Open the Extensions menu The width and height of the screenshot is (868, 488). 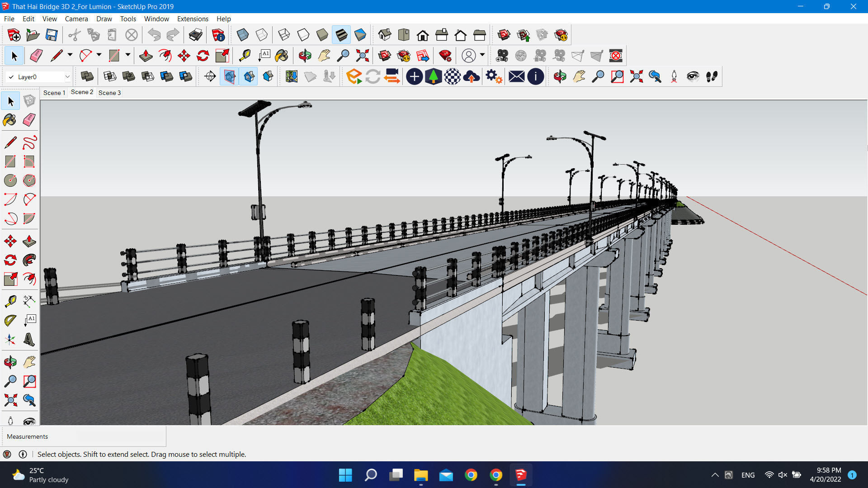(x=193, y=19)
